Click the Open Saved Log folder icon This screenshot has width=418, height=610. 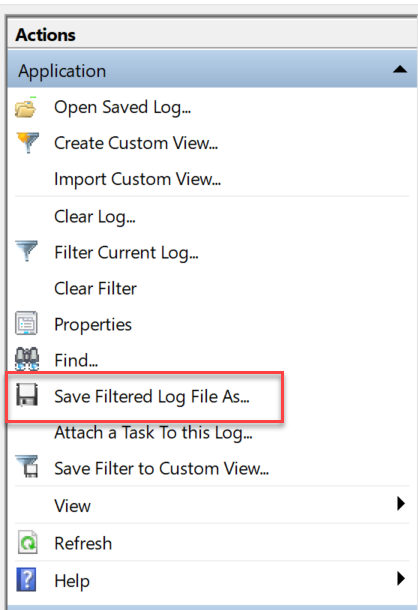click(26, 107)
